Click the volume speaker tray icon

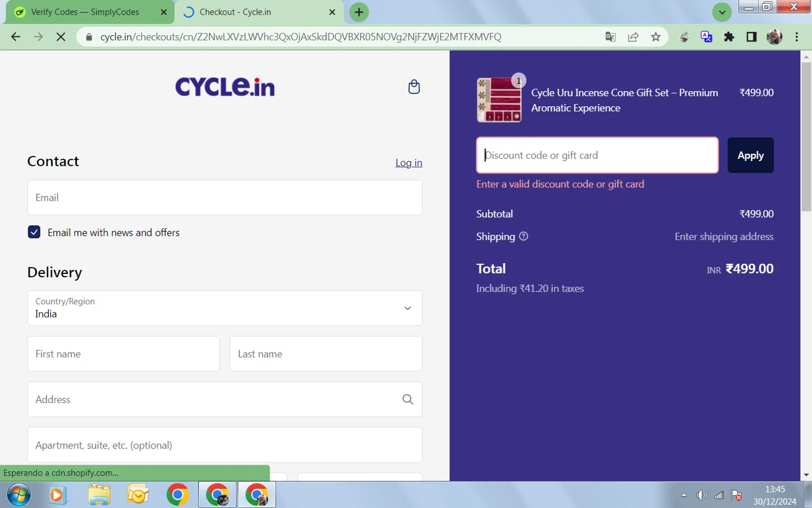702,495
